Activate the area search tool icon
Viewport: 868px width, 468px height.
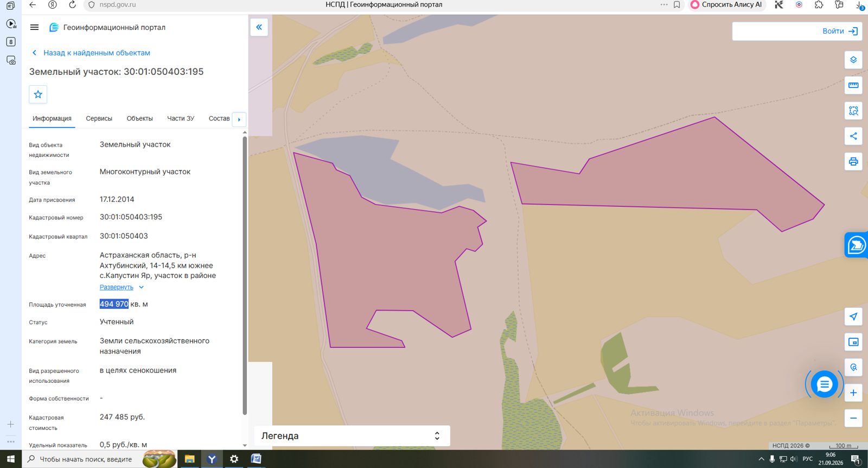point(853,111)
